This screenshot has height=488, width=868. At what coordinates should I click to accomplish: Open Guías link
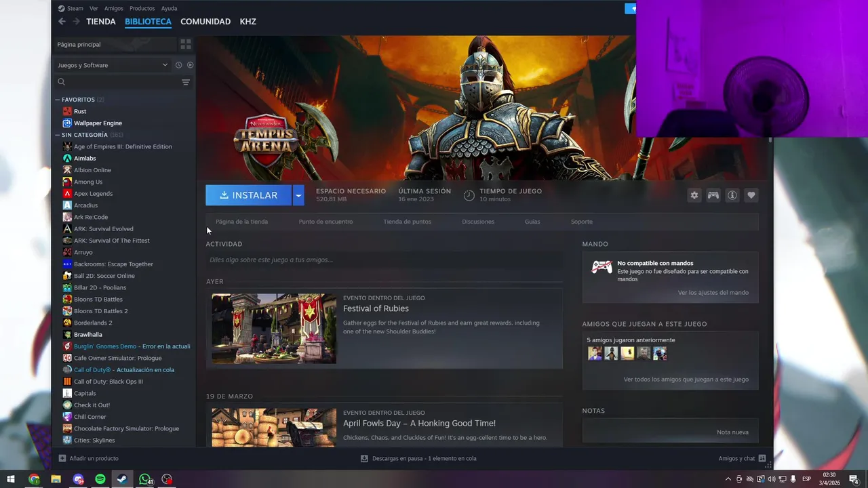click(532, 222)
